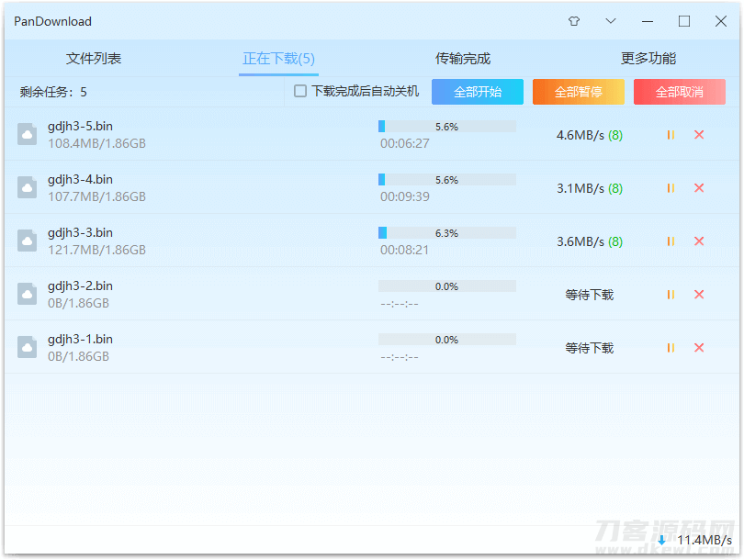Click the 00:06:27 remaining time
The image size is (744, 560).
click(x=405, y=143)
